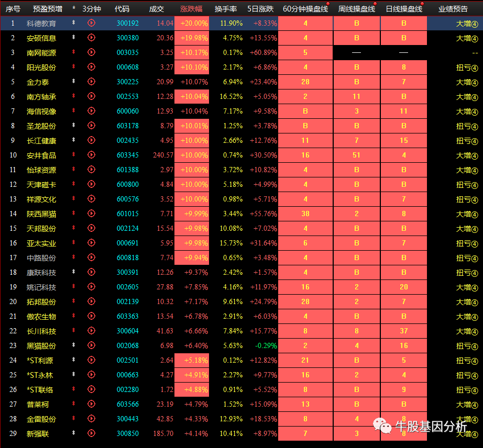Click the marker arrow for 康跃科技
Screen dimensions: 483x448
(x=74, y=272)
